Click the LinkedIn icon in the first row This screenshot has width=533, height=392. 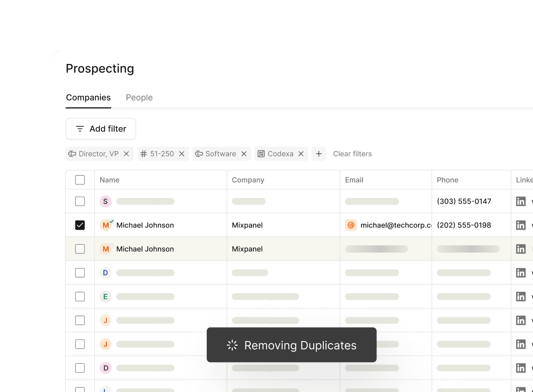(521, 201)
